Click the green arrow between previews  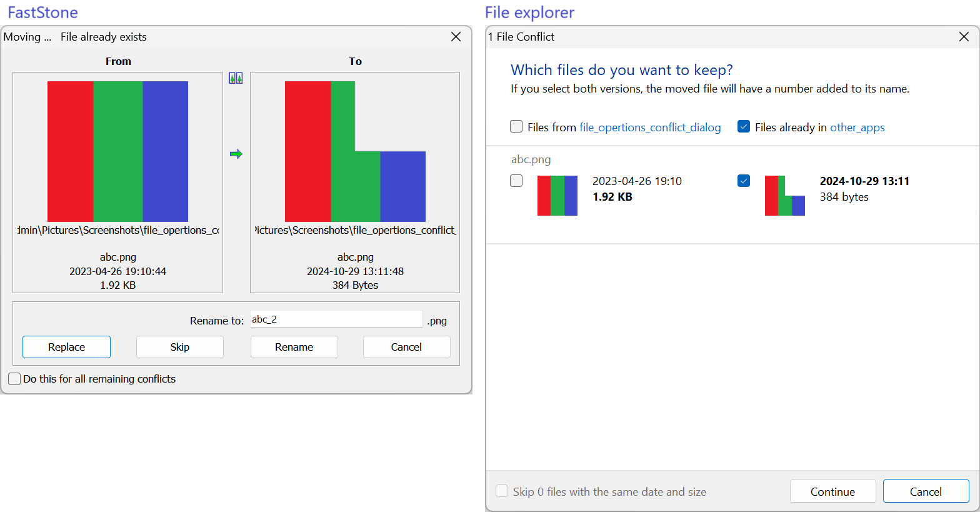(236, 154)
